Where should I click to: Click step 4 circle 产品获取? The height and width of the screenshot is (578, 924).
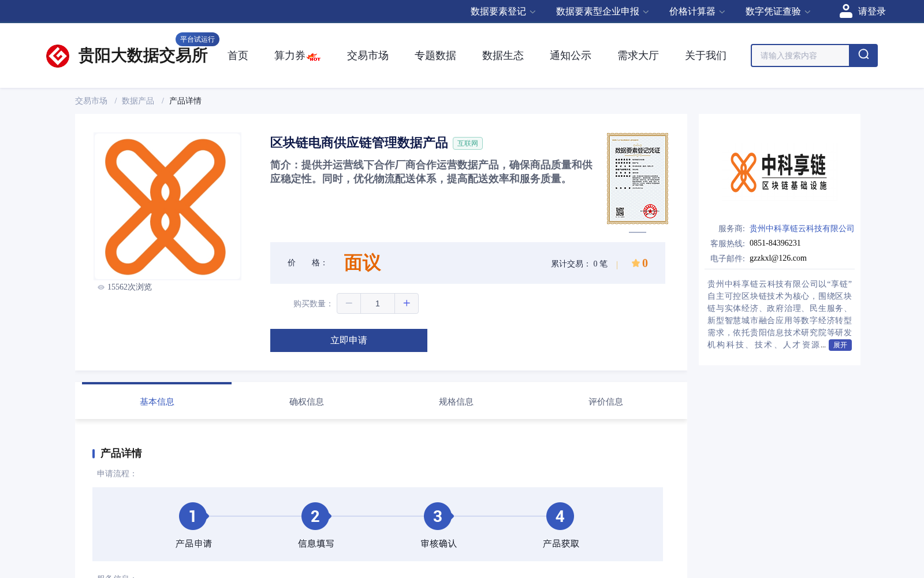[560, 516]
